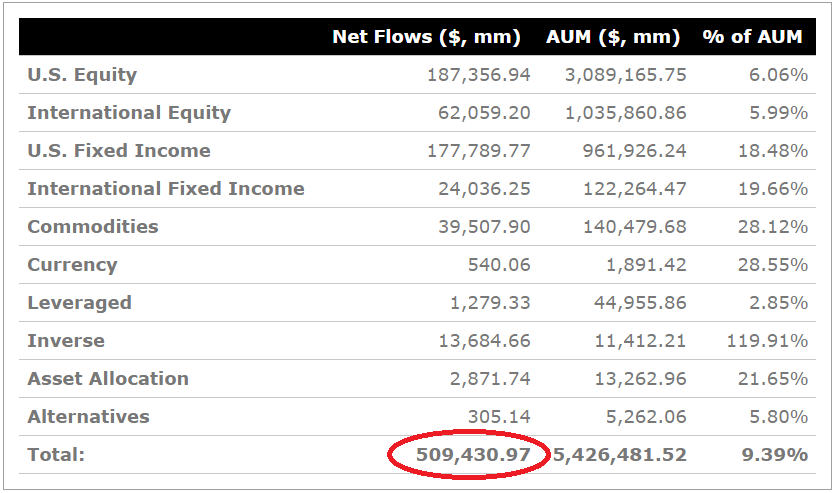Click the Currency row label

click(x=72, y=265)
